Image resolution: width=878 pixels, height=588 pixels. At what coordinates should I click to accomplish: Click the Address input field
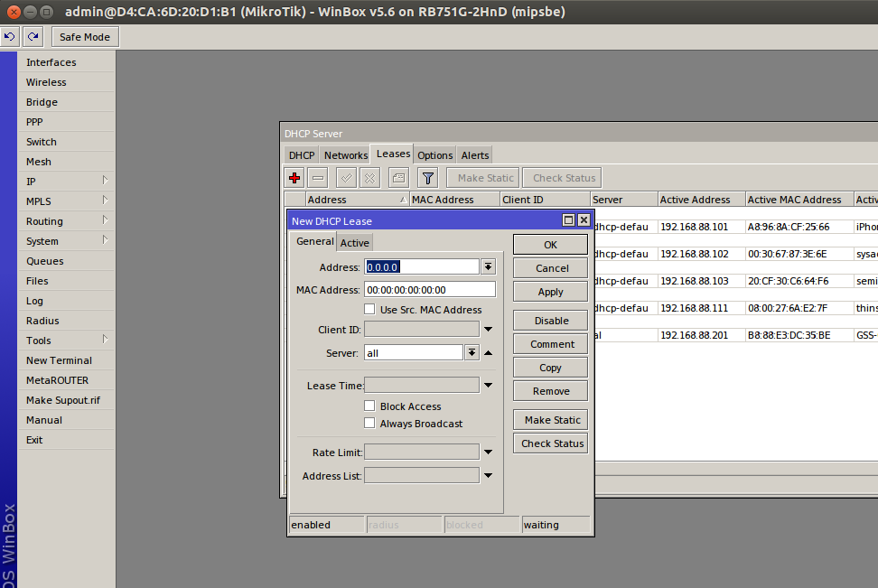[x=422, y=267]
